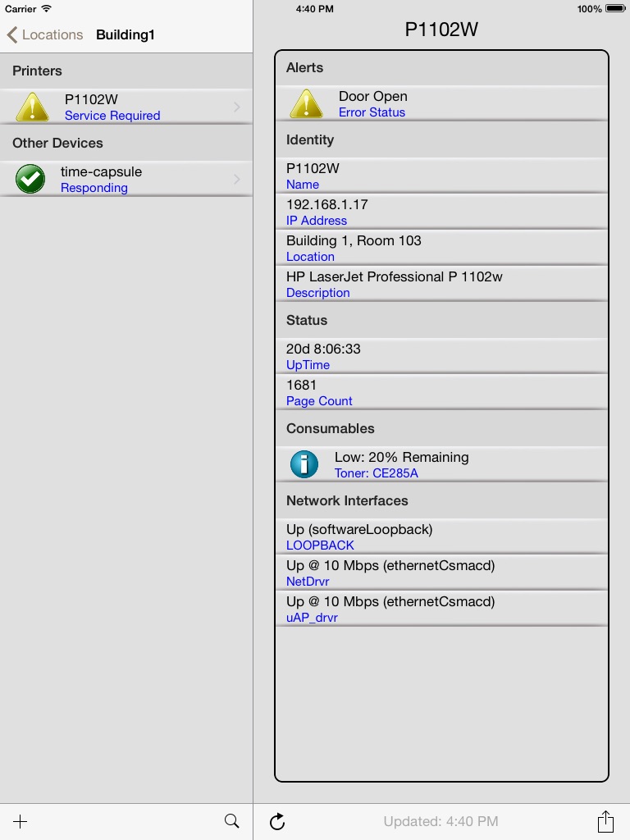The height and width of the screenshot is (840, 630).
Task: Click the 192.168.1.17 IP address value
Action: [326, 204]
